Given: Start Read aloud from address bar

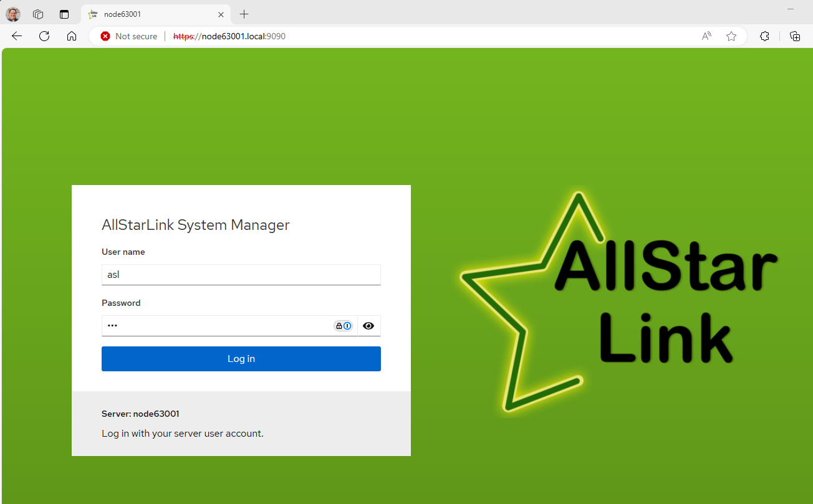Looking at the screenshot, I should point(706,36).
